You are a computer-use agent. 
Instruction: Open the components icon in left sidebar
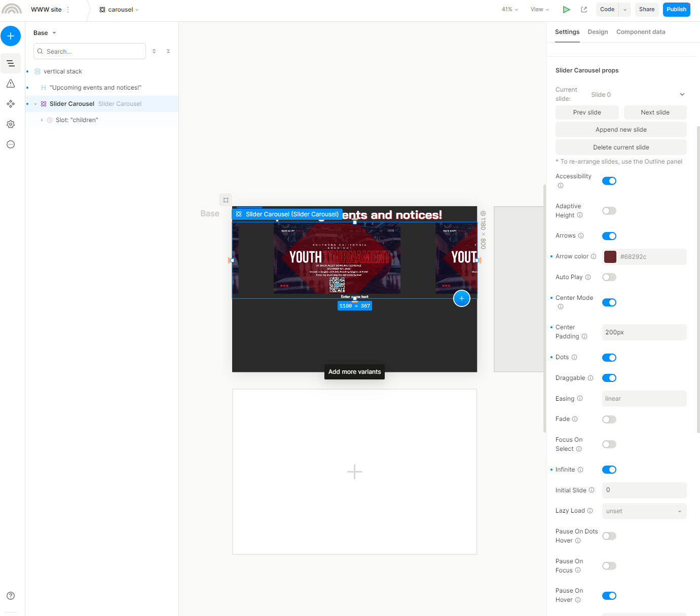[x=11, y=104]
